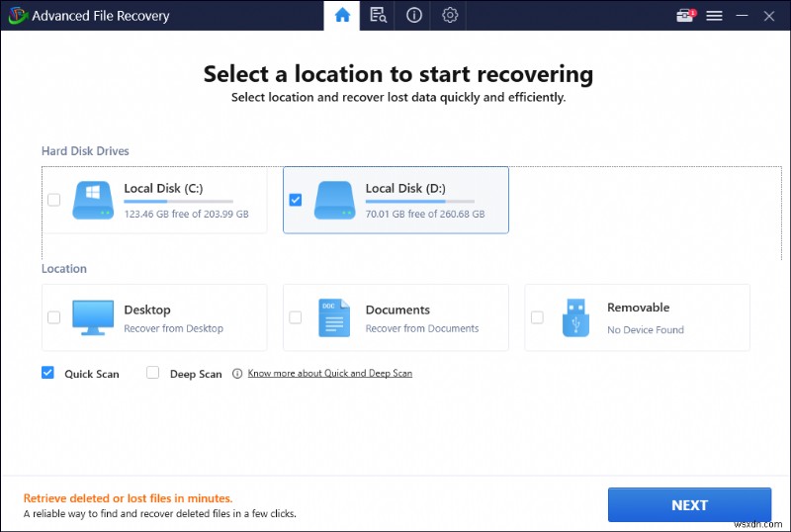791x532 pixels.
Task: Minimize the Advanced File Recovery window
Action: click(x=742, y=16)
